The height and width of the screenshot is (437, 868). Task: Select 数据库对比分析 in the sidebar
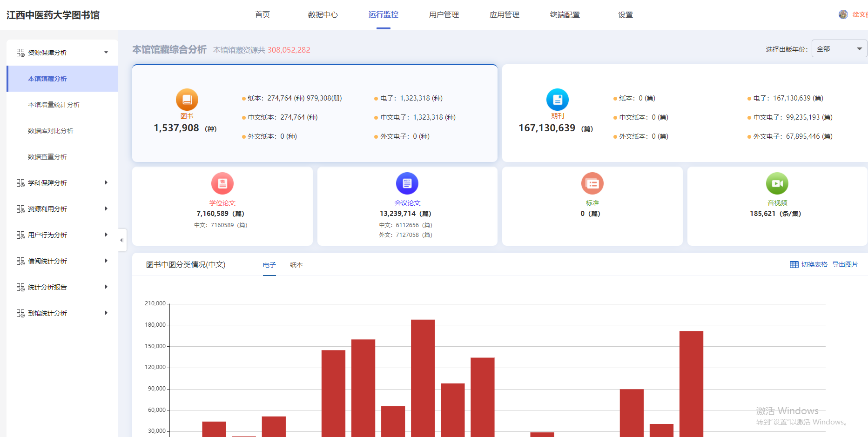click(x=51, y=131)
